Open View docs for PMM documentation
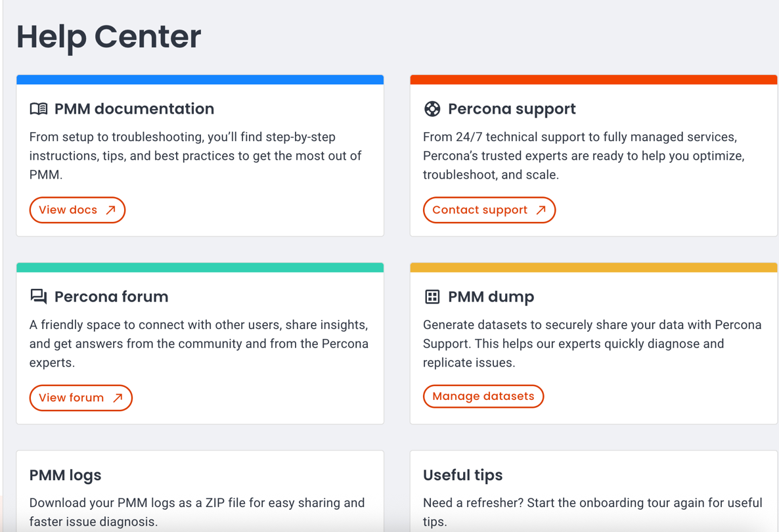The width and height of the screenshot is (779, 532). [77, 210]
